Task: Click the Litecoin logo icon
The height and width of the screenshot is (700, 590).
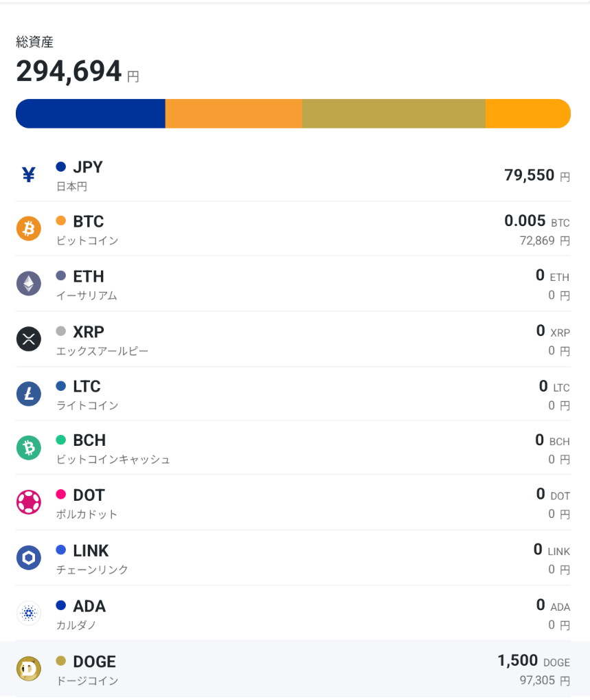Action: click(x=29, y=394)
